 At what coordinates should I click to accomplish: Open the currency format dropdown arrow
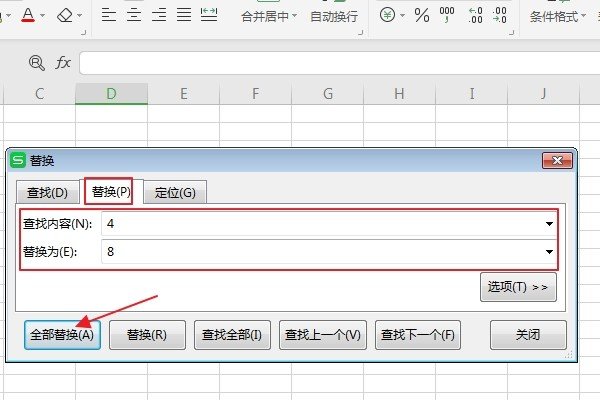coord(402,16)
